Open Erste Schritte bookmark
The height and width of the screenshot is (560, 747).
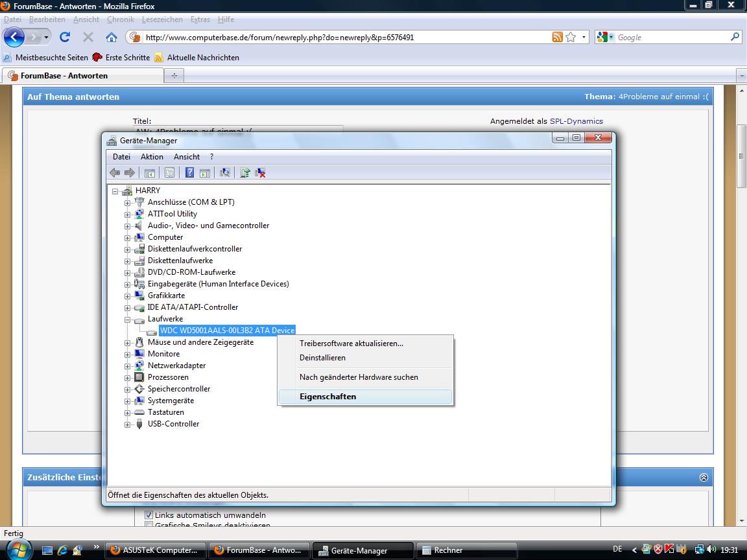click(121, 58)
